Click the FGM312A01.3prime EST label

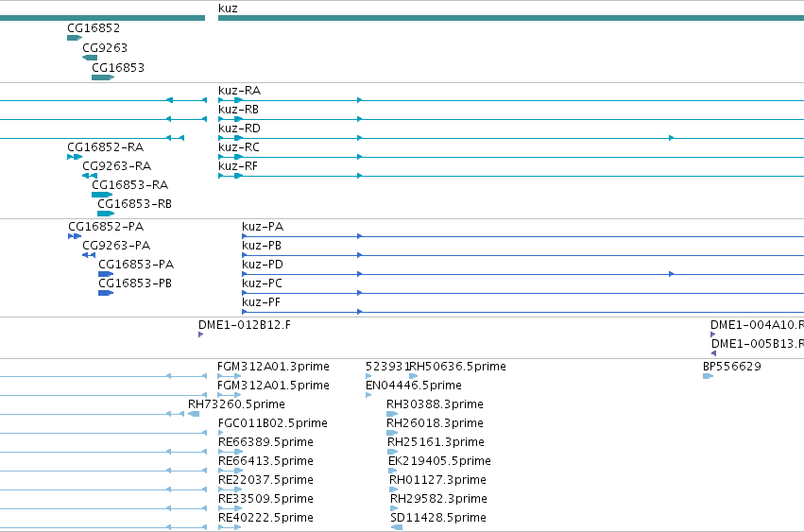point(273,367)
